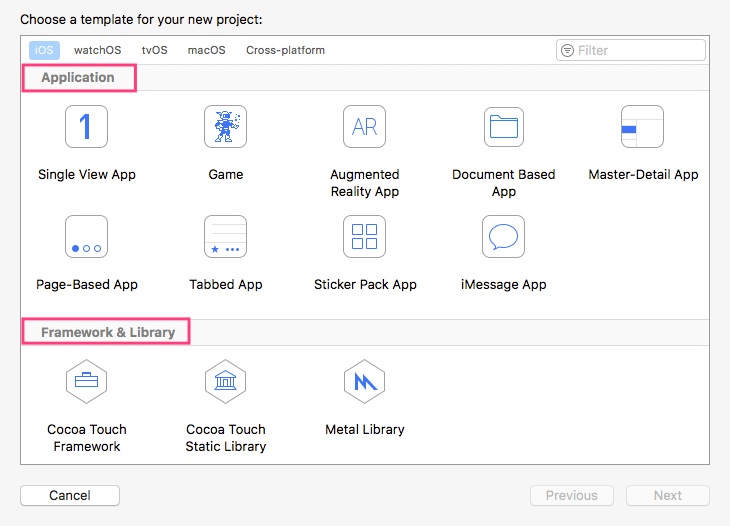Click the 'Document Based App' label
The image size is (730, 526).
pyautogui.click(x=504, y=183)
